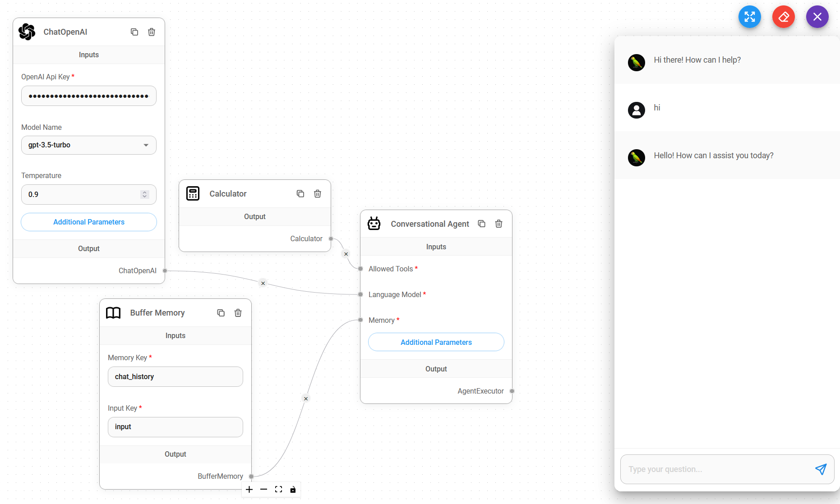Expand Additional Parameters on ChatOpenAI
Viewport: 840px width, 504px height.
coord(88,222)
